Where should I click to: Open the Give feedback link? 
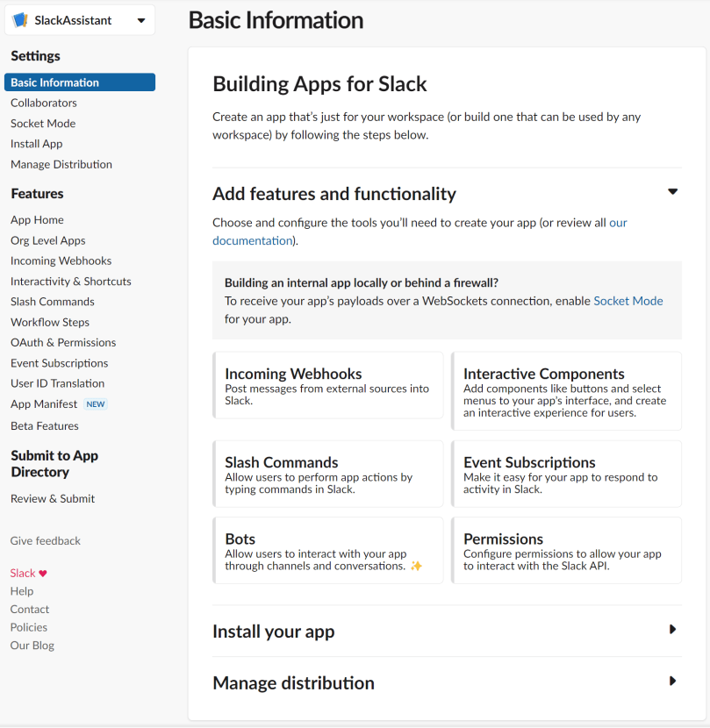[x=45, y=540]
